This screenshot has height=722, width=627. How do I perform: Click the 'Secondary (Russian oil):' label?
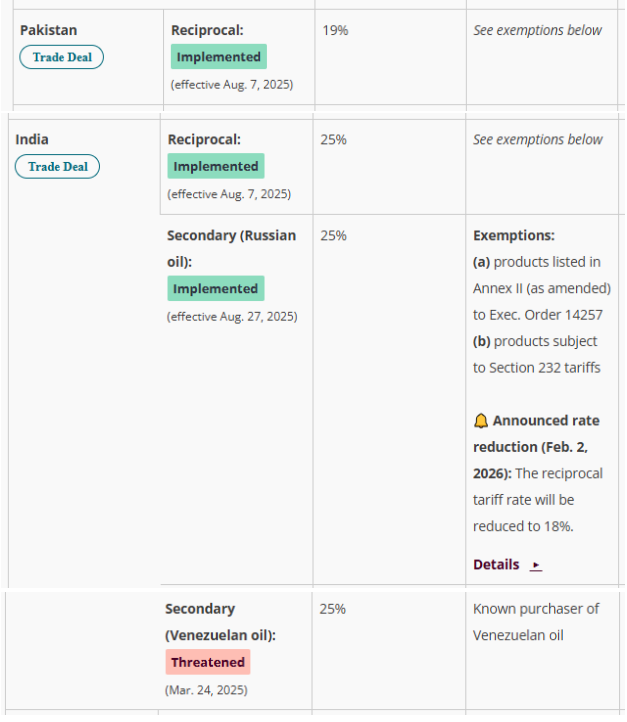coord(231,248)
